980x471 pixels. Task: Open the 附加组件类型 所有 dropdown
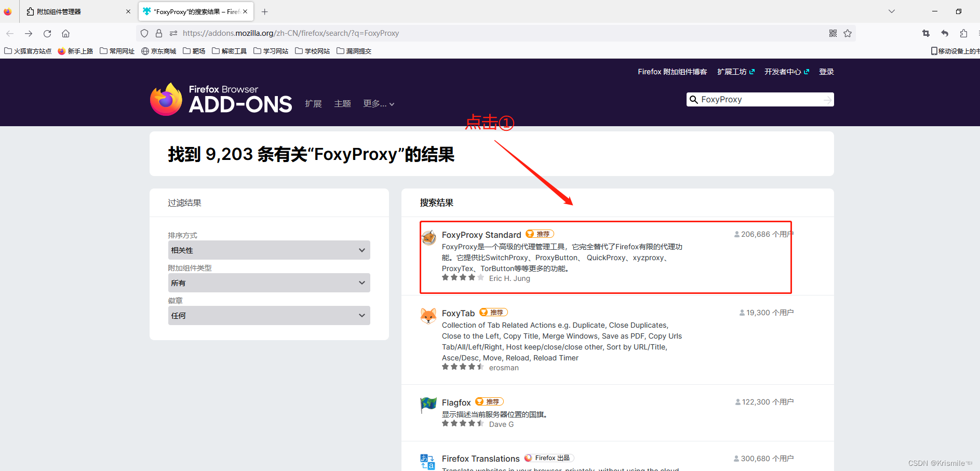point(269,283)
